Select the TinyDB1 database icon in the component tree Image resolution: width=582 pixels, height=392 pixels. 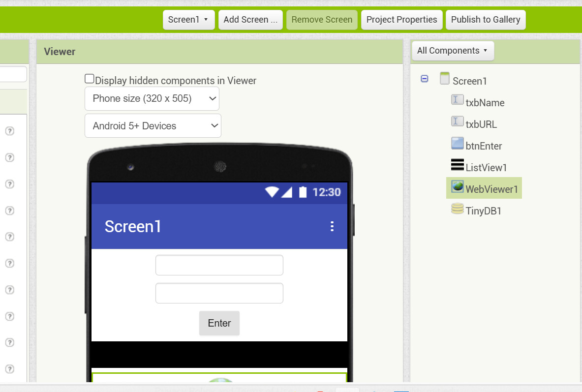coord(458,208)
